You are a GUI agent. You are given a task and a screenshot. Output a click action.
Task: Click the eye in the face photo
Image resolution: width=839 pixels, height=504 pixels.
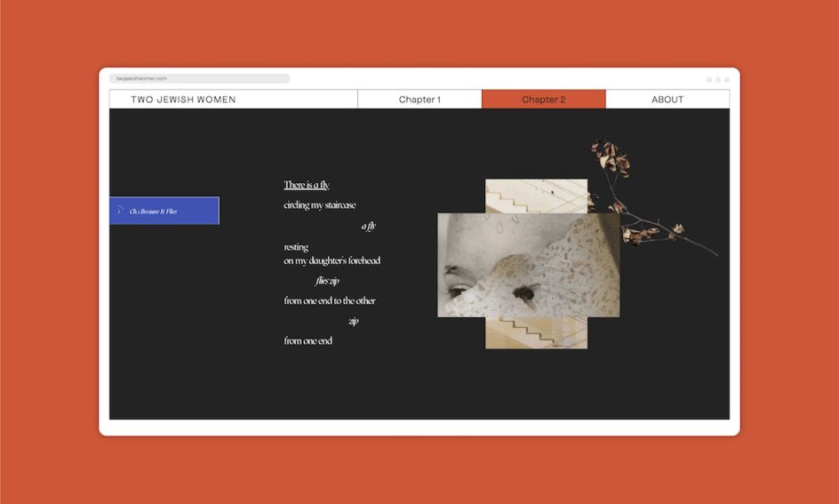click(x=459, y=289)
